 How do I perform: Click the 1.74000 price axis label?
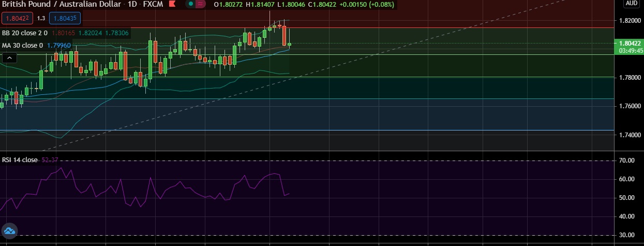point(629,135)
